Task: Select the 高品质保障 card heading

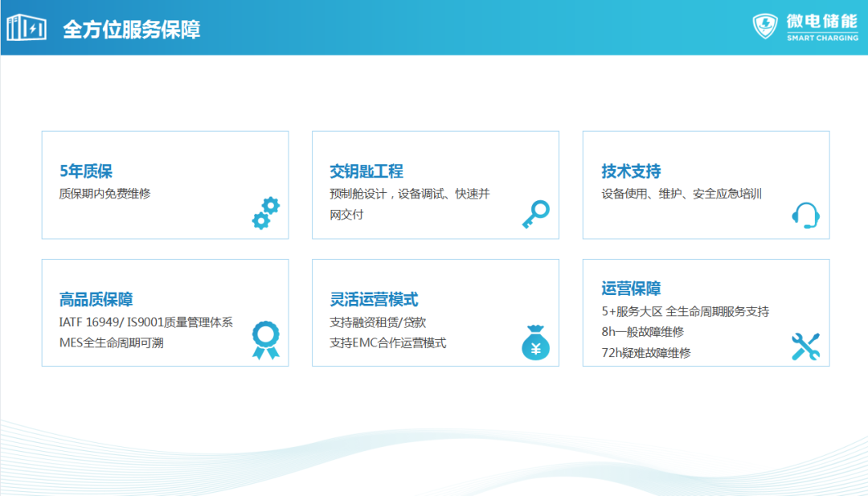Action: pos(96,300)
